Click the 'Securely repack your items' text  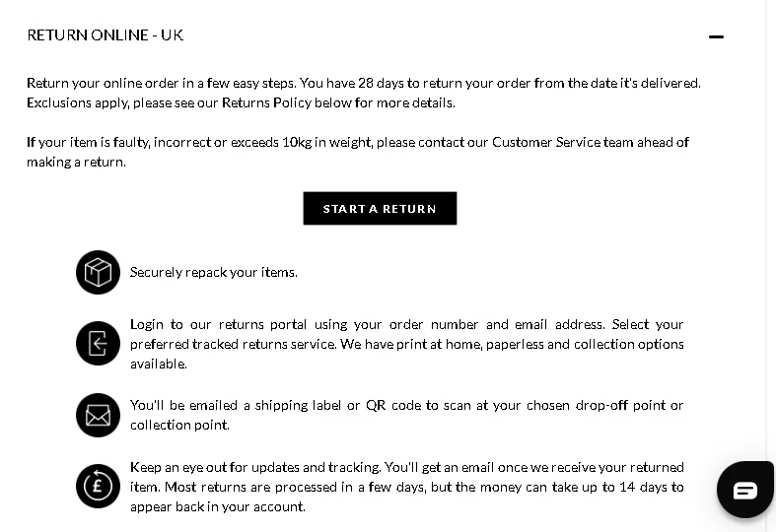point(213,272)
